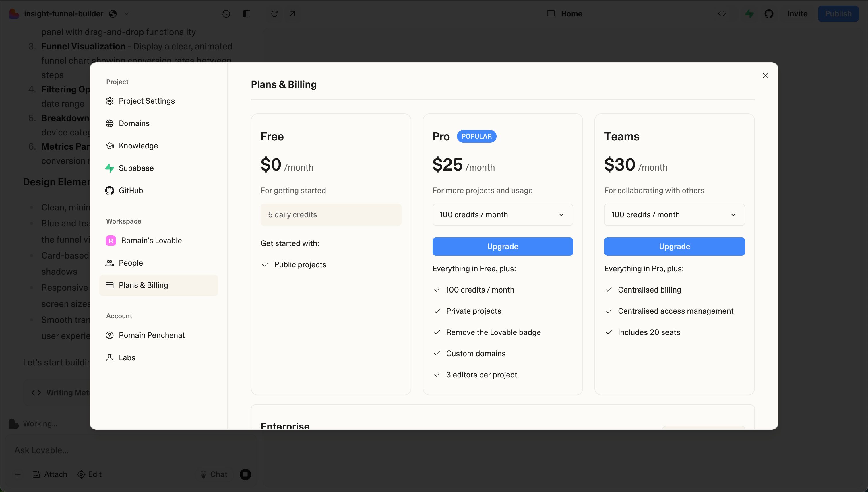This screenshot has width=868, height=492.
Task: Click the $25 Pro price
Action: coord(447,165)
